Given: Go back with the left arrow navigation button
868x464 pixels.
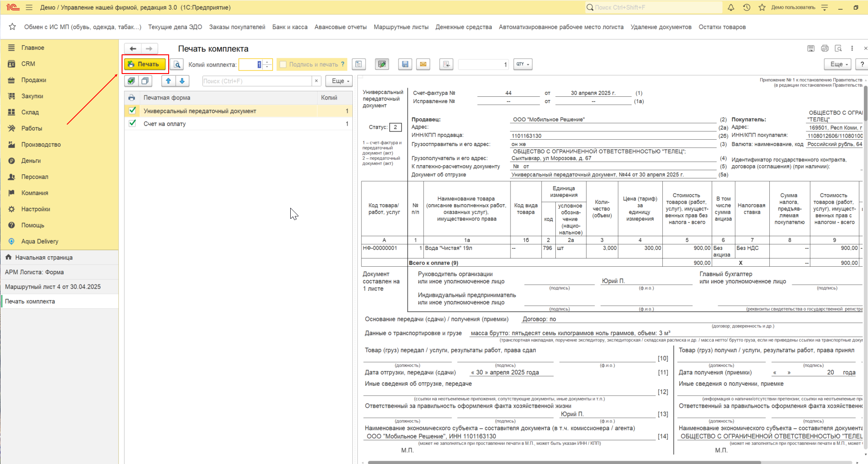Looking at the screenshot, I should pos(133,48).
